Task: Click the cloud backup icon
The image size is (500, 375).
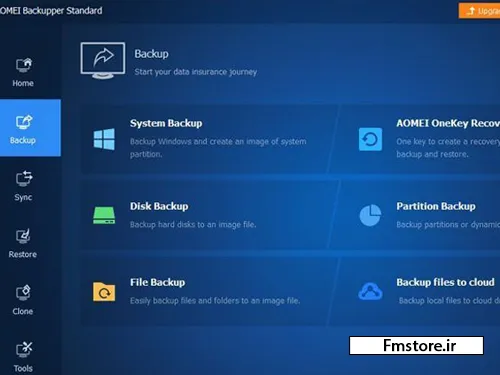Action: coord(370,291)
